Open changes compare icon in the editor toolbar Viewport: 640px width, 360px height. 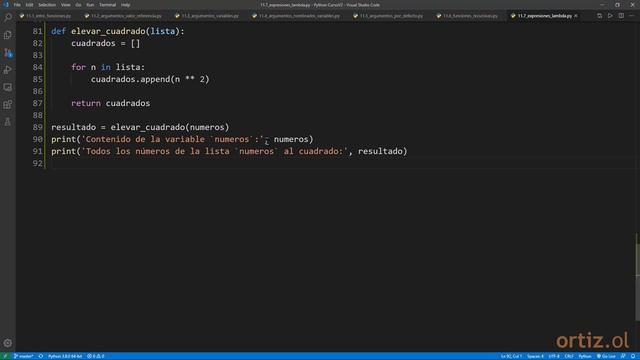tap(599, 16)
